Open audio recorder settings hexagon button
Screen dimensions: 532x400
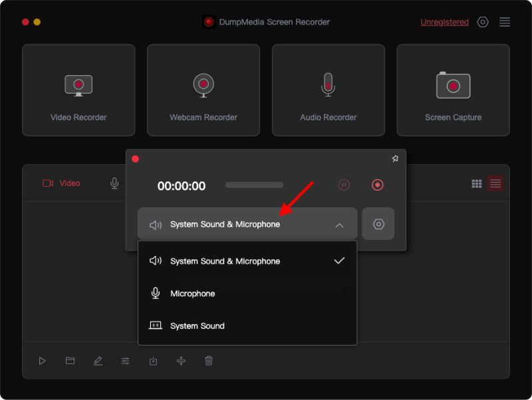tap(378, 224)
